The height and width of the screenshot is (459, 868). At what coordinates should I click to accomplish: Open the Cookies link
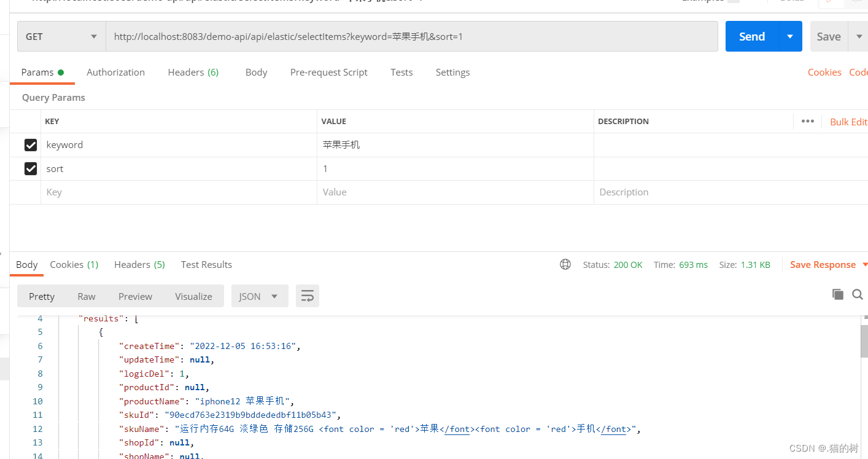(824, 72)
